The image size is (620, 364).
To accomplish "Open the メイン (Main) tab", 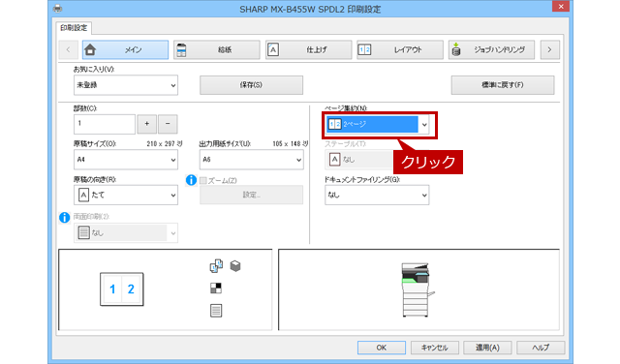I will pyautogui.click(x=125, y=49).
